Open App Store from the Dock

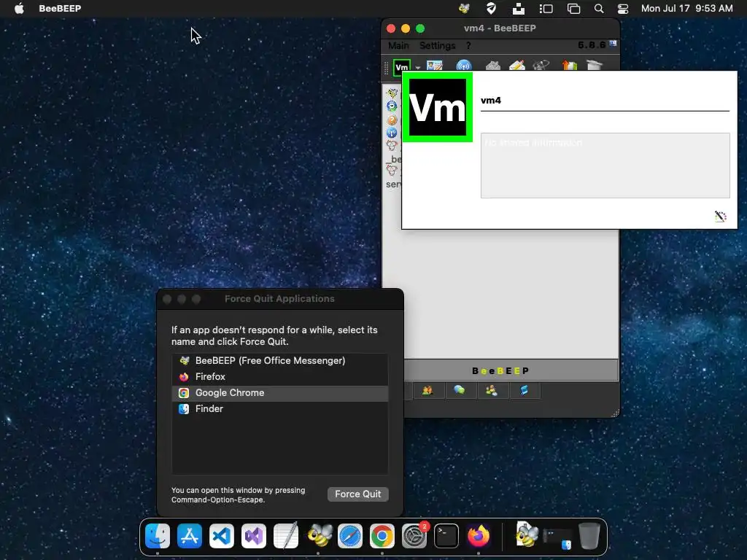pyautogui.click(x=190, y=536)
